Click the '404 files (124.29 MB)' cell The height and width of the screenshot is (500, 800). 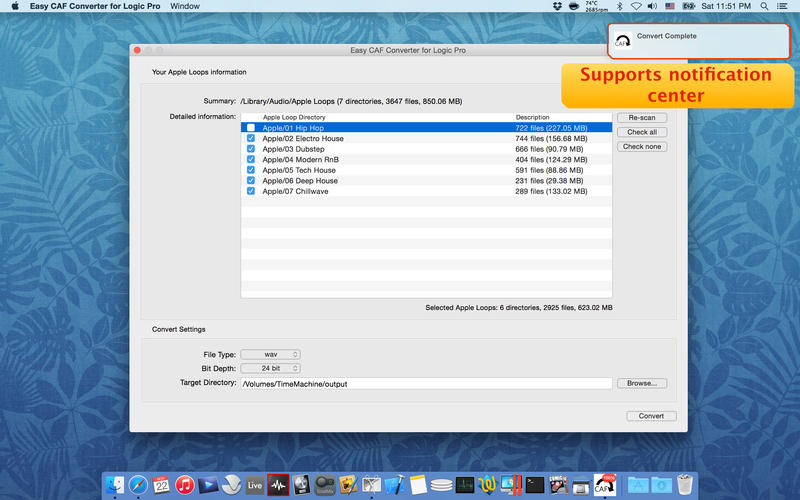click(x=551, y=160)
